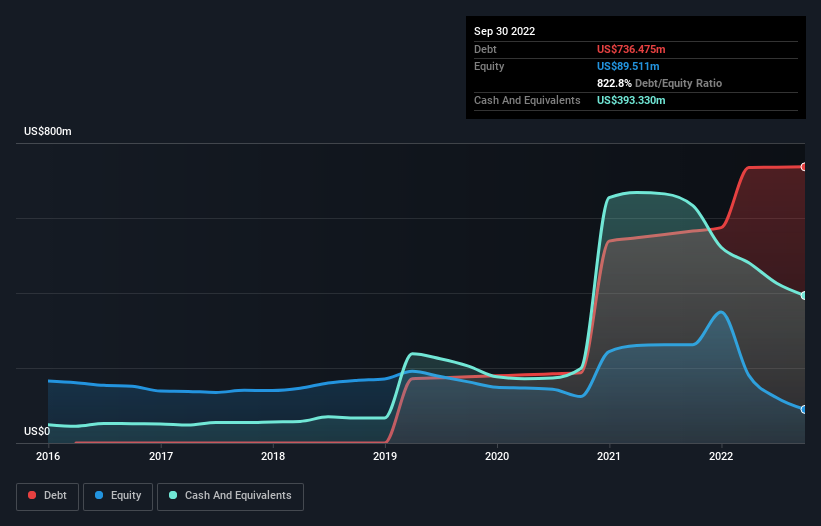Click the US$0 axis label
821x526 pixels.
tap(37, 431)
